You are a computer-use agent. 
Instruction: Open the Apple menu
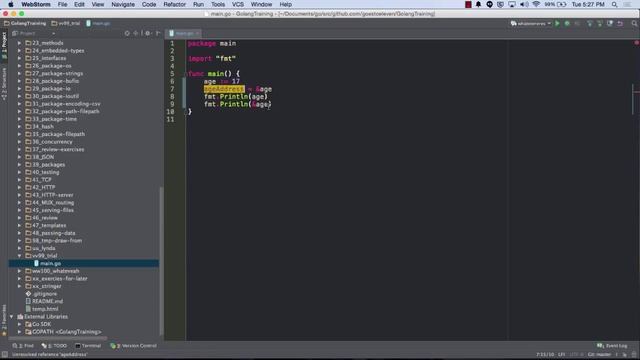pyautogui.click(x=11, y=4)
